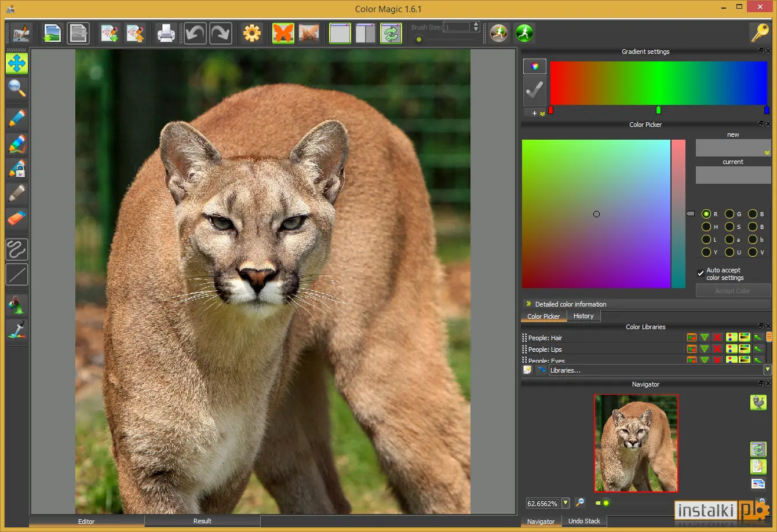777x532 pixels.
Task: Click the Accept Color button
Action: tap(733, 291)
